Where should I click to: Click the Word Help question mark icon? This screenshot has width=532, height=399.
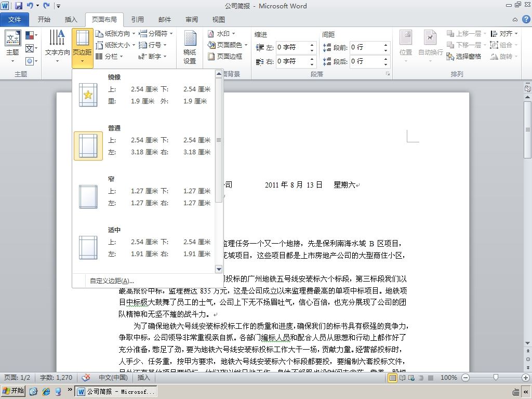click(x=526, y=19)
